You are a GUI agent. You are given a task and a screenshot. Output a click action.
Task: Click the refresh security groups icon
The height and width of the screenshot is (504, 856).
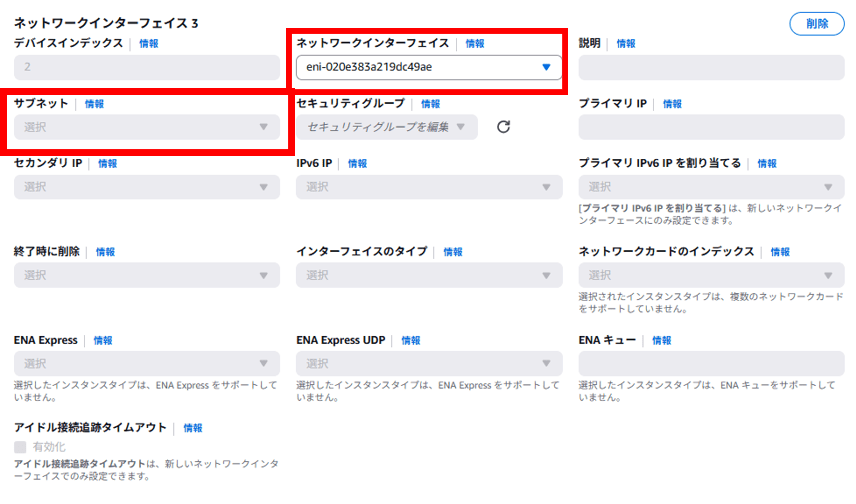(504, 127)
